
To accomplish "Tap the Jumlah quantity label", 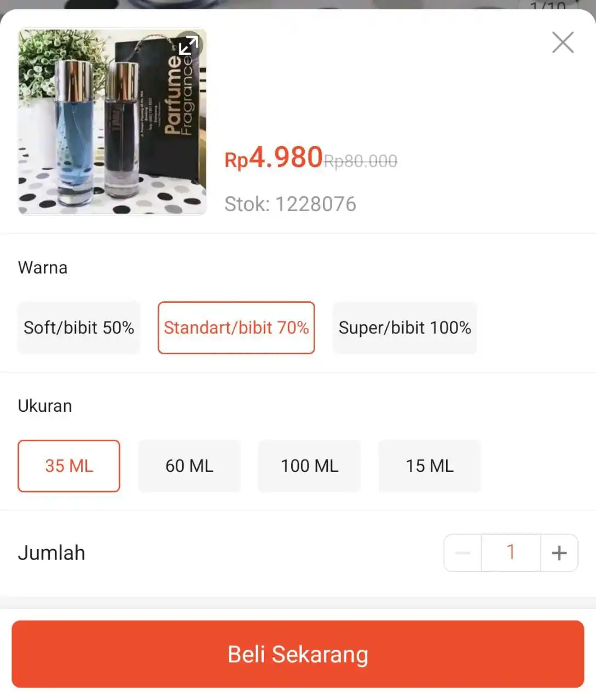I will pos(51,553).
